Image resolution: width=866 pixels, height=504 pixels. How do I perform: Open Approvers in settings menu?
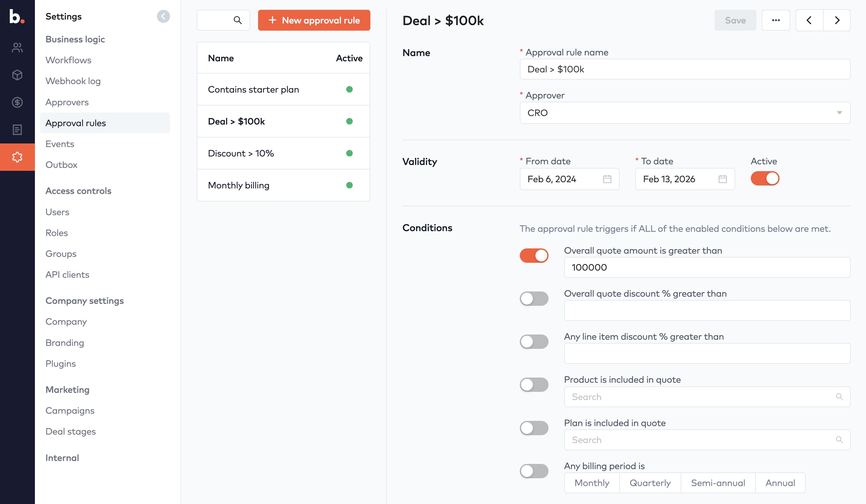[67, 102]
